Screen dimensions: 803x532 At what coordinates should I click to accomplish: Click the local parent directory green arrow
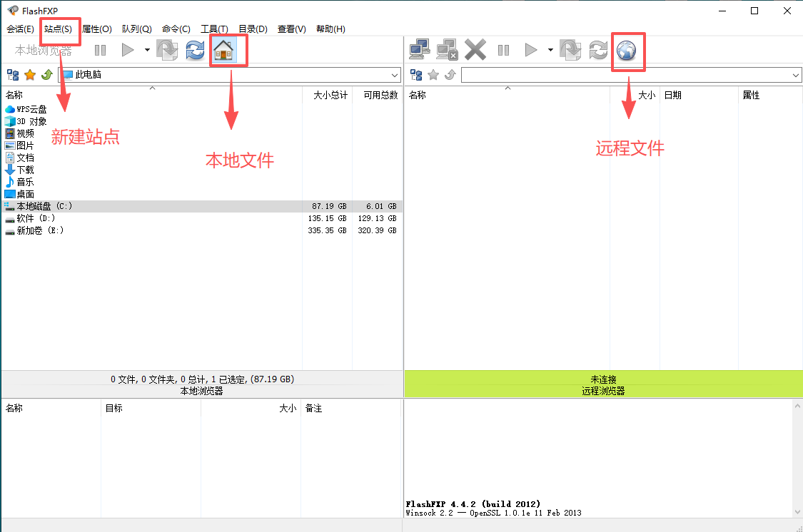click(x=47, y=75)
